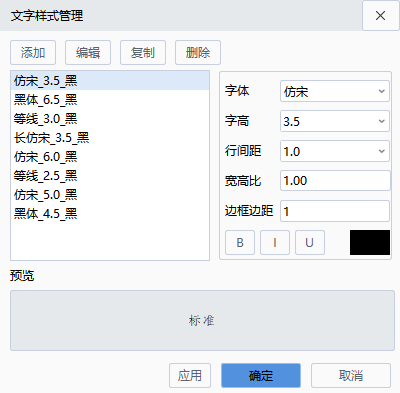
Task: Click the 边框边距 input field
Action: coord(335,211)
